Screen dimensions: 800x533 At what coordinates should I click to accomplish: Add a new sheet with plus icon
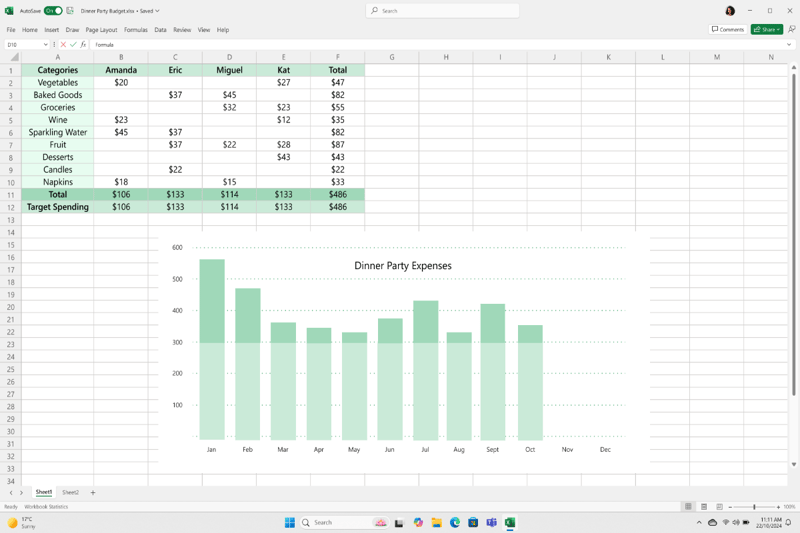93,492
